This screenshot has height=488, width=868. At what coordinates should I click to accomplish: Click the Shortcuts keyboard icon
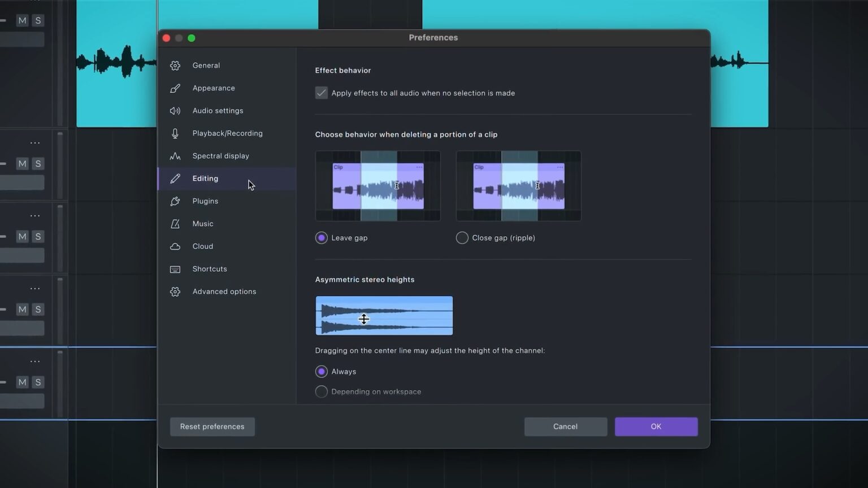pyautogui.click(x=175, y=268)
